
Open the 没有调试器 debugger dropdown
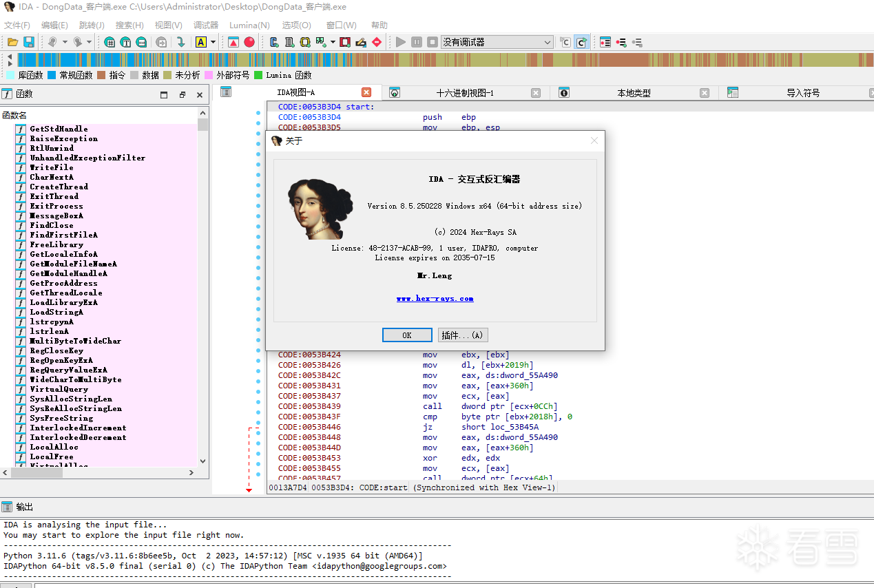(497, 42)
